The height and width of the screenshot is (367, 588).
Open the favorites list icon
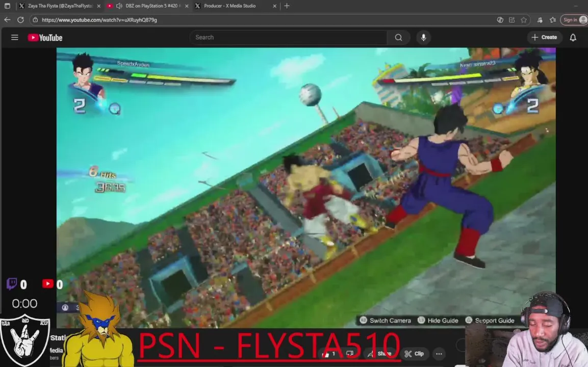pos(553,20)
